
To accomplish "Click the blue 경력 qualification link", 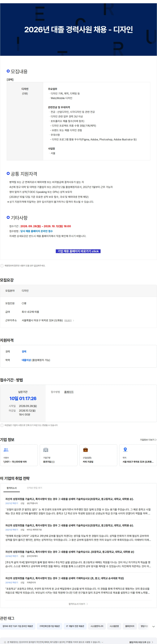I will coord(24,352).
